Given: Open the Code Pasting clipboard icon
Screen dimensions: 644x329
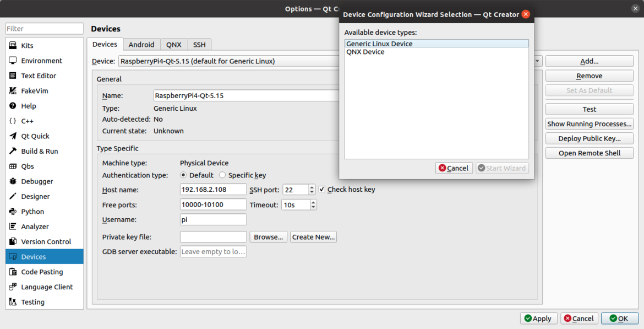Looking at the screenshot, I should 13,272.
